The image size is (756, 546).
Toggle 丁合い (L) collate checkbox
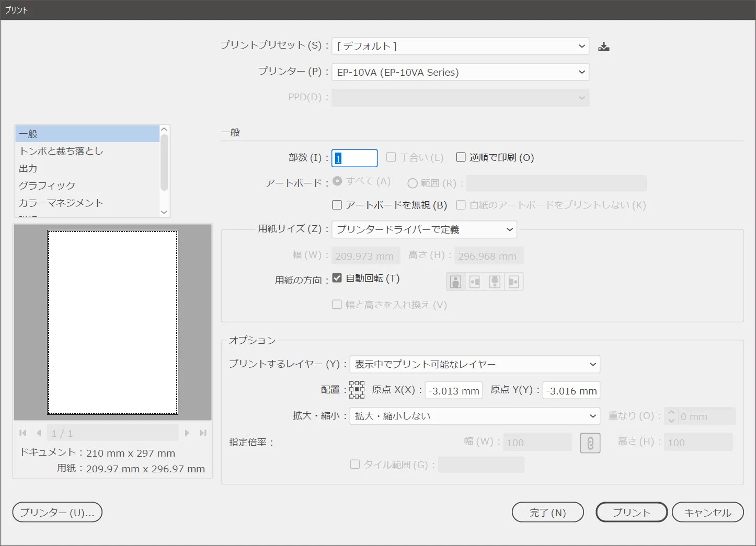(391, 157)
